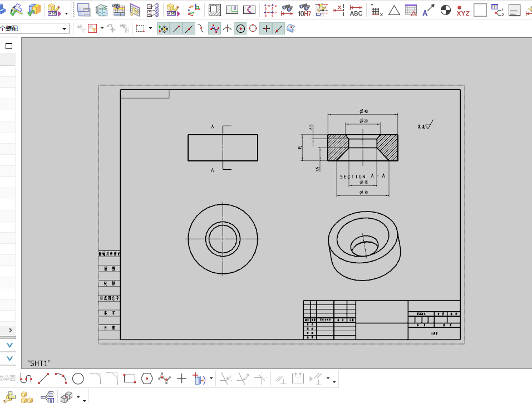Click the black-white target point icon

446,10
